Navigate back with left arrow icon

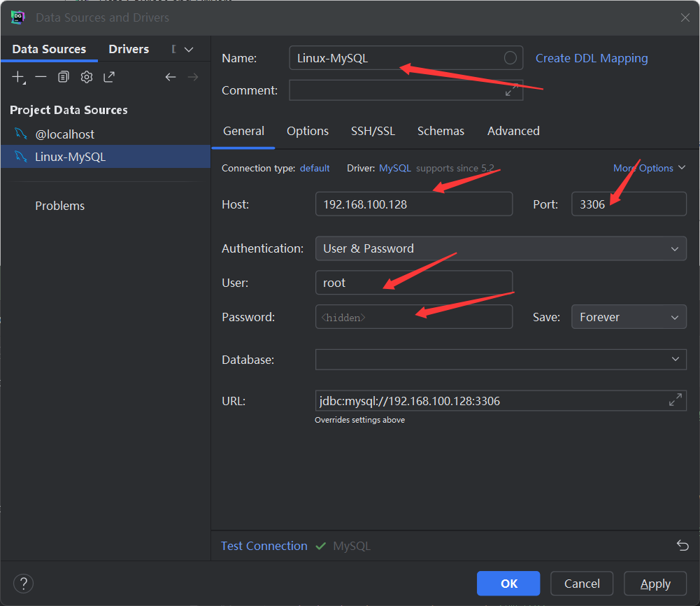pyautogui.click(x=171, y=77)
